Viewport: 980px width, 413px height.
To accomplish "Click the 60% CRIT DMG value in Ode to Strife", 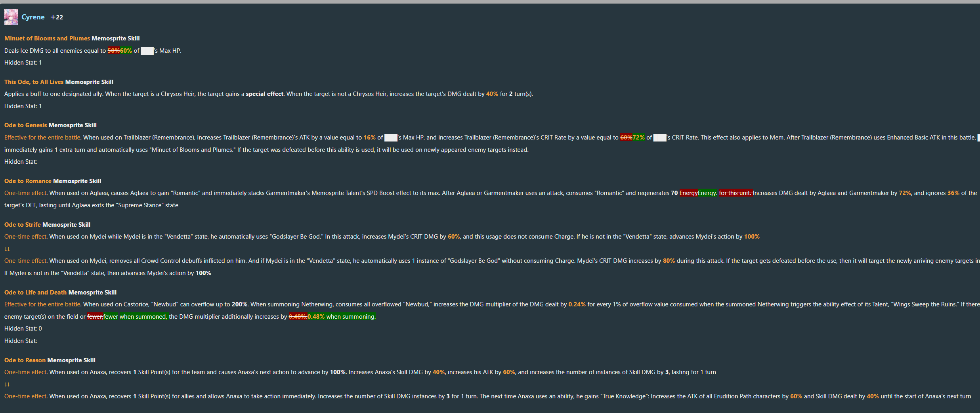I will coord(454,237).
